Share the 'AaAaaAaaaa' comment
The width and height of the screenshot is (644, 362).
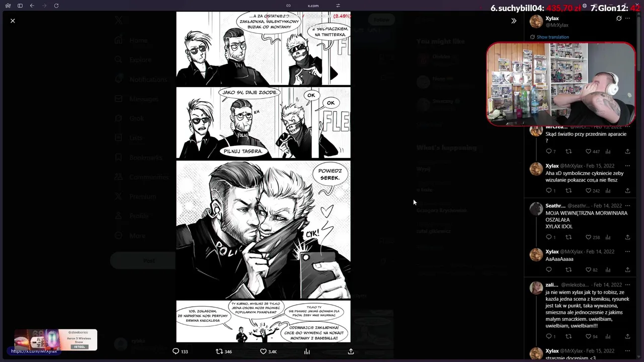tap(627, 269)
